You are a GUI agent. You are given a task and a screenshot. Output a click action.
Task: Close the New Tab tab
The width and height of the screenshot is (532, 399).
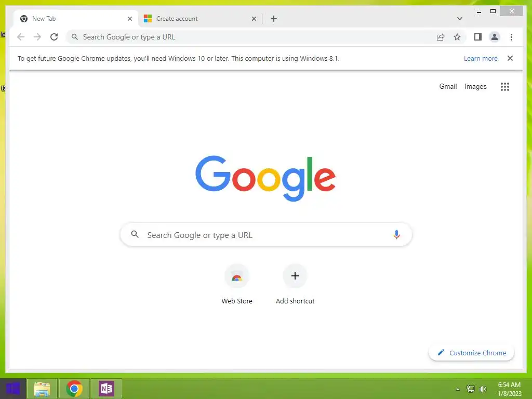click(x=129, y=19)
